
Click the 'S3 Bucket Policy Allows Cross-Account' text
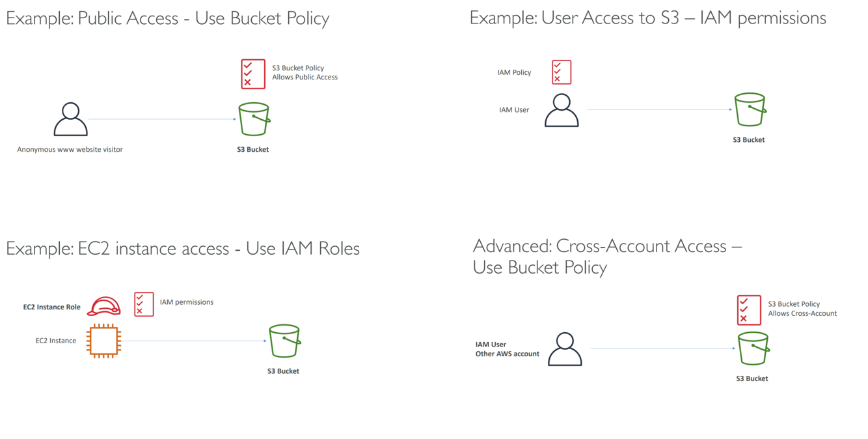(802, 309)
